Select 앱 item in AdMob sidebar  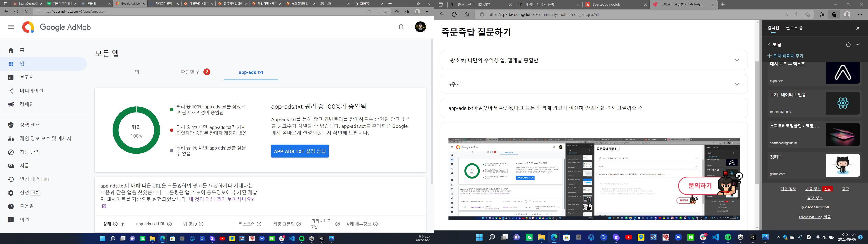(43, 64)
